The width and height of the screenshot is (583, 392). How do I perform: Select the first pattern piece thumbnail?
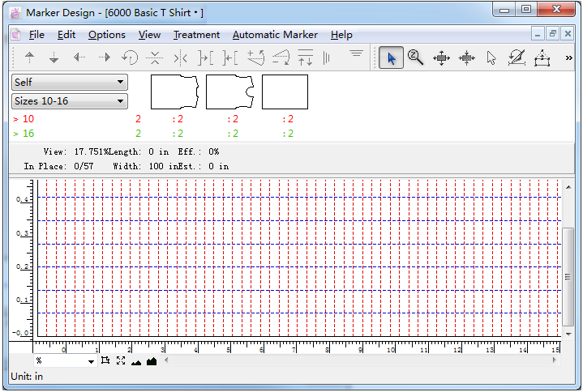[x=174, y=92]
